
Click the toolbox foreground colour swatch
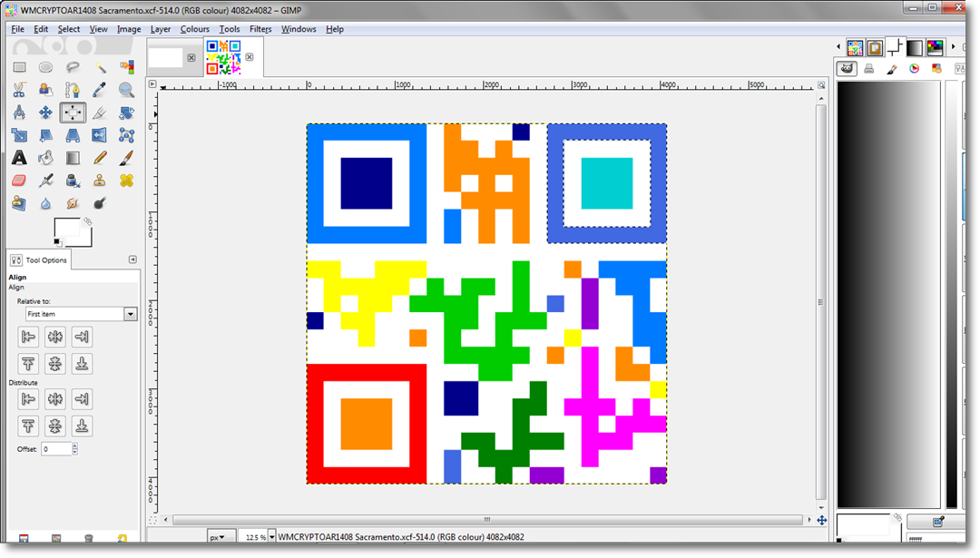pos(65,228)
